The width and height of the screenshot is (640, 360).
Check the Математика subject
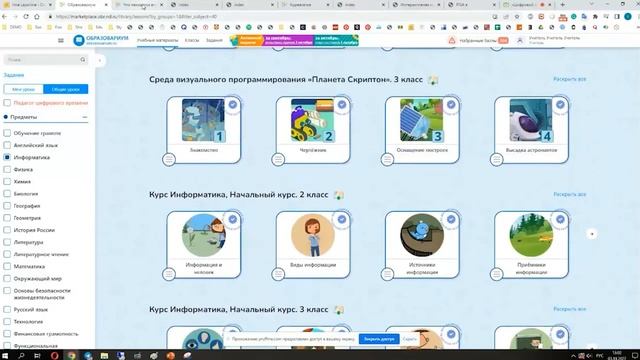point(7,267)
